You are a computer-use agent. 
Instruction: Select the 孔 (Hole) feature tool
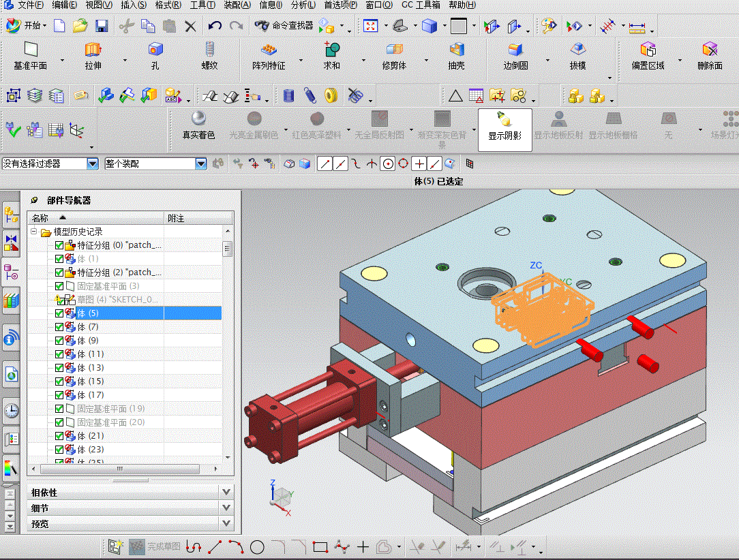pos(155,50)
